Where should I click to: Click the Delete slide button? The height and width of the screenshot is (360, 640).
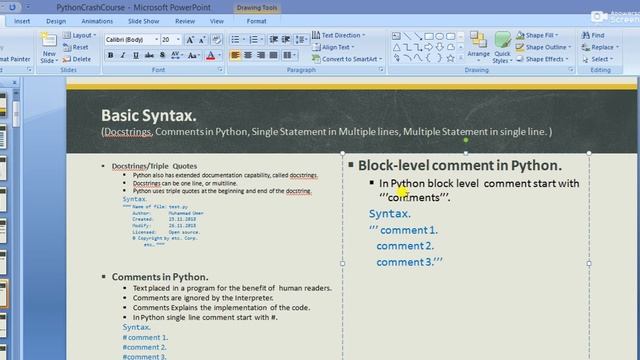pos(77,59)
